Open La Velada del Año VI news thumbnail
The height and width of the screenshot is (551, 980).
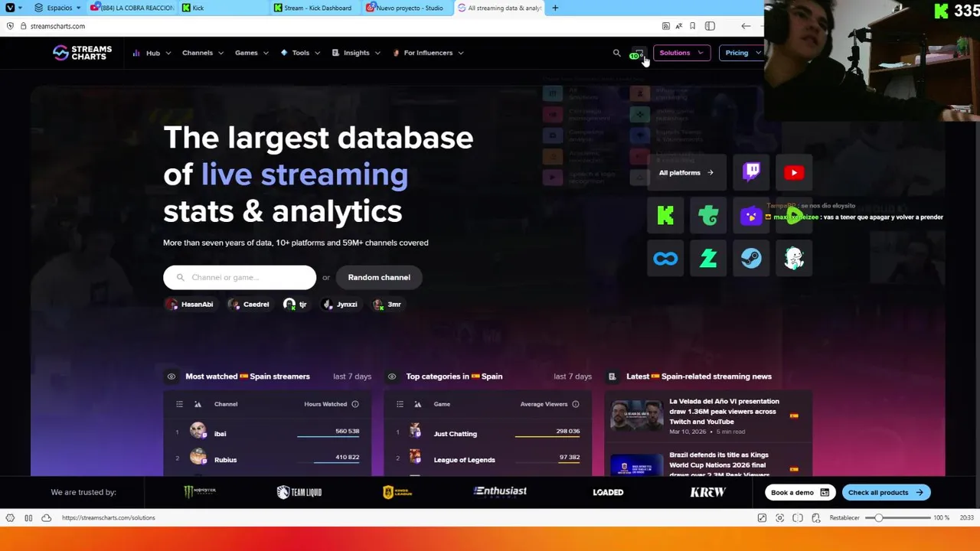tap(636, 416)
